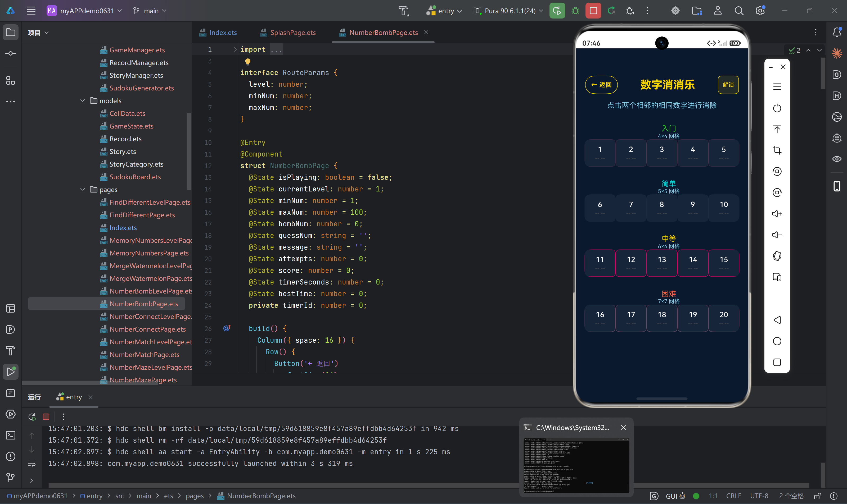The image size is (847, 504).
Task: Click emulator volume down icon
Action: pos(777,235)
